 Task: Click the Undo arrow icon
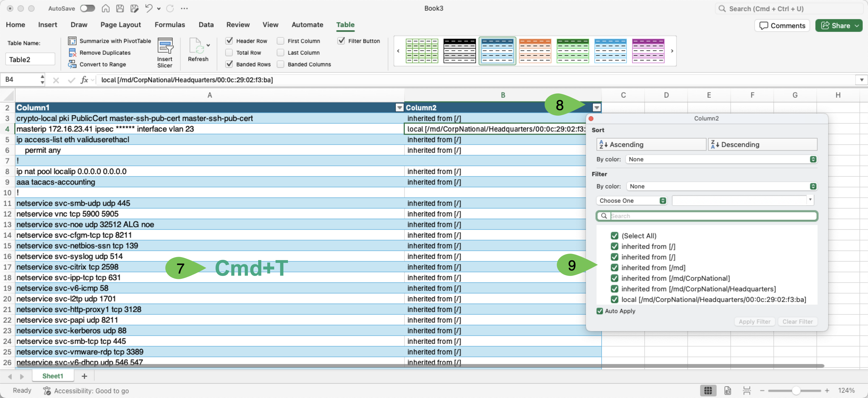[x=148, y=8]
